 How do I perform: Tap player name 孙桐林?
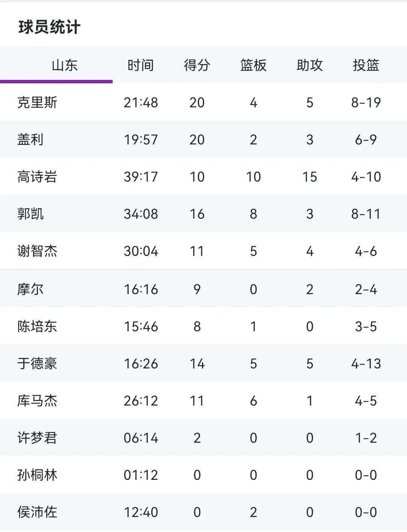37,475
